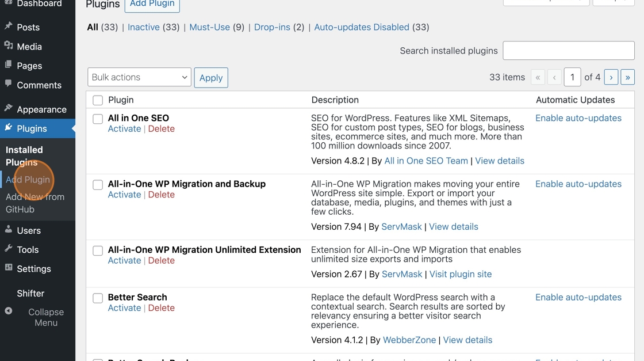Select Add Plugin in the sidebar
This screenshot has width=644, height=361.
(x=28, y=180)
